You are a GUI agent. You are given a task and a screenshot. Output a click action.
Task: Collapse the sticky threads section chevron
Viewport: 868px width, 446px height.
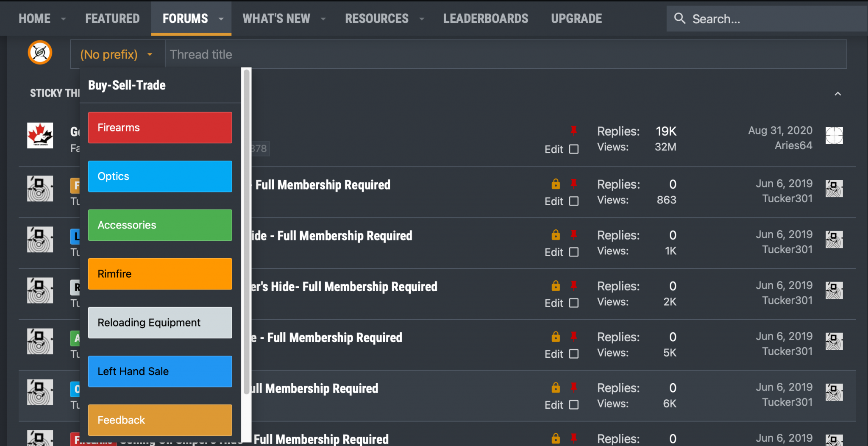coord(837,94)
